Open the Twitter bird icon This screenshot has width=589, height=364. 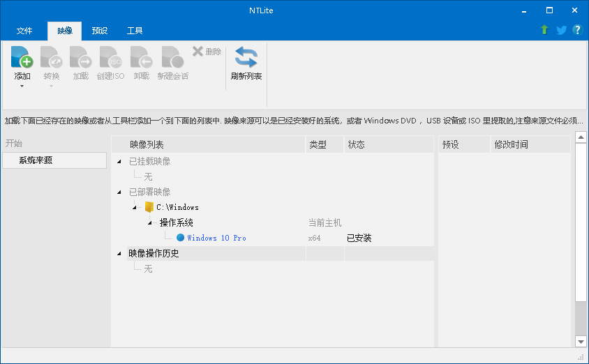click(561, 30)
